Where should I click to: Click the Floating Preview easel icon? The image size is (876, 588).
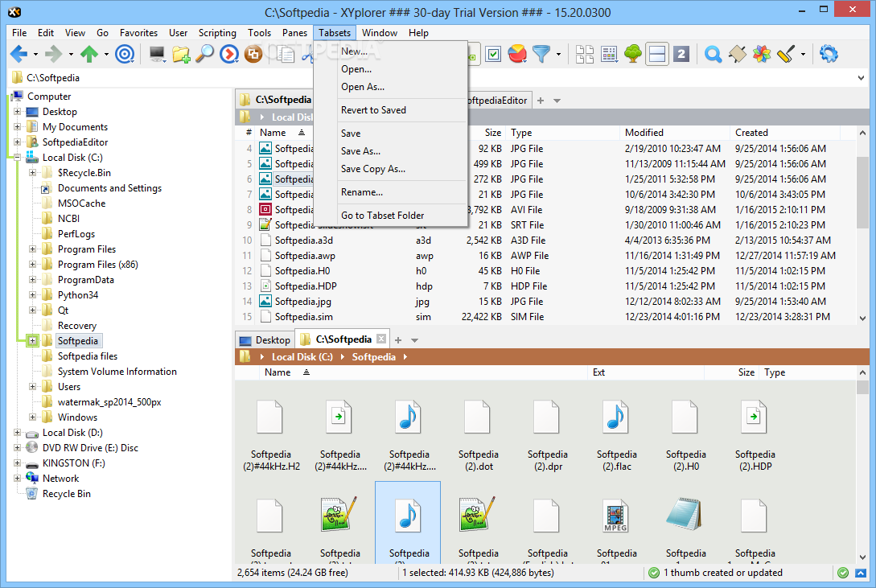738,54
